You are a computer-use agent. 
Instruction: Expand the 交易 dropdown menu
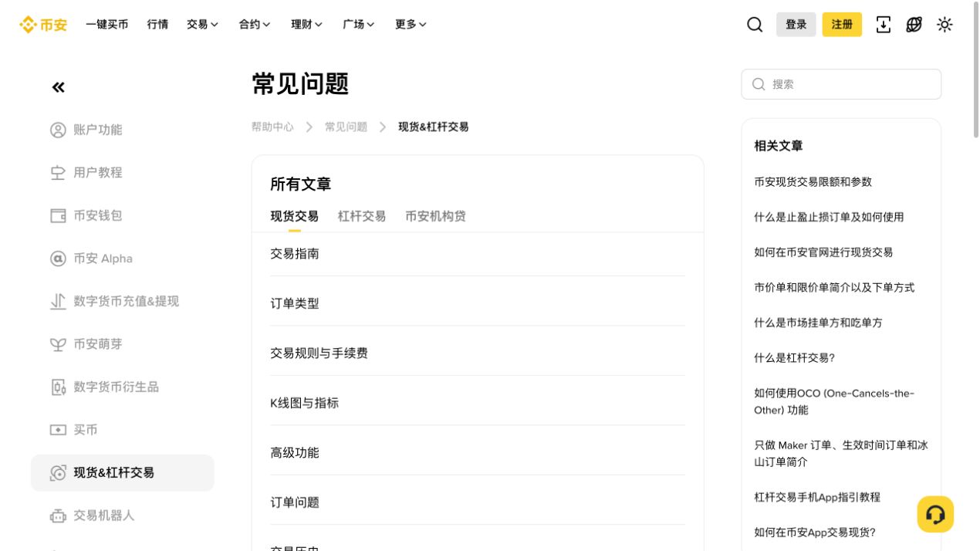click(202, 25)
